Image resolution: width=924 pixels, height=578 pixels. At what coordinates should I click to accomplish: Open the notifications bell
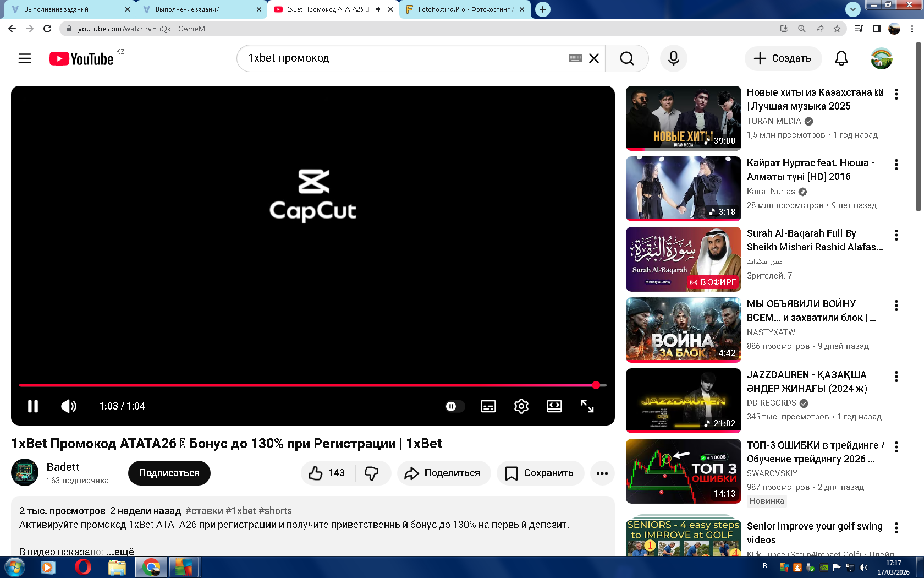coord(842,58)
